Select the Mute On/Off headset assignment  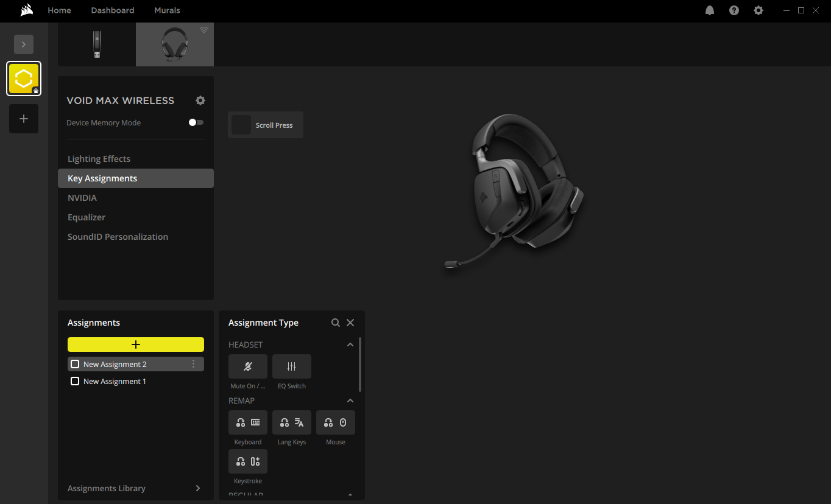247,366
